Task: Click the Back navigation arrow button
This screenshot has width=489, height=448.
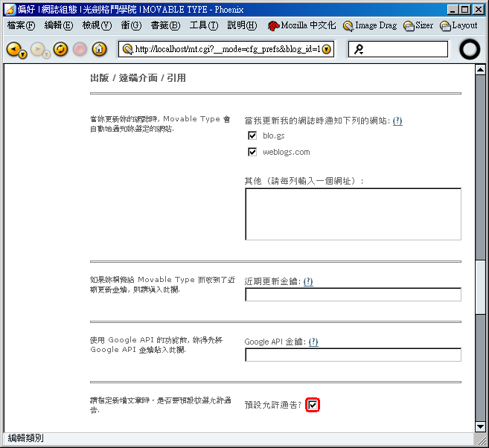Action: (13, 49)
